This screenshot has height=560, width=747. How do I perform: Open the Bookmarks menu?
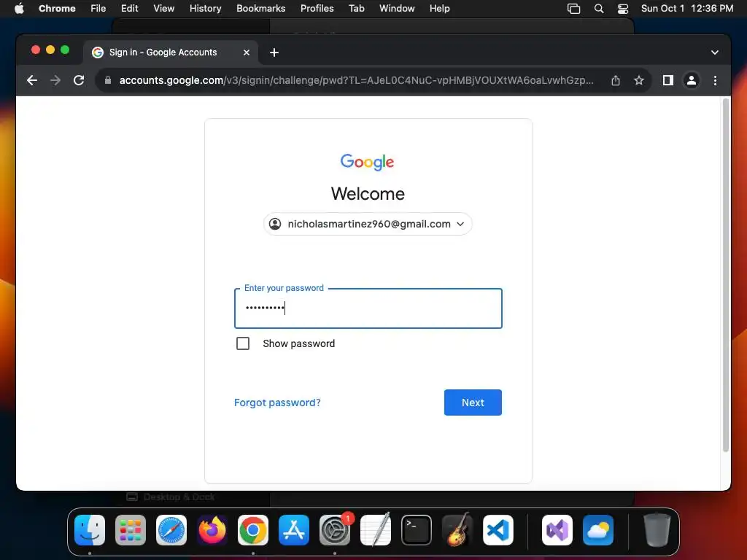[x=260, y=9]
